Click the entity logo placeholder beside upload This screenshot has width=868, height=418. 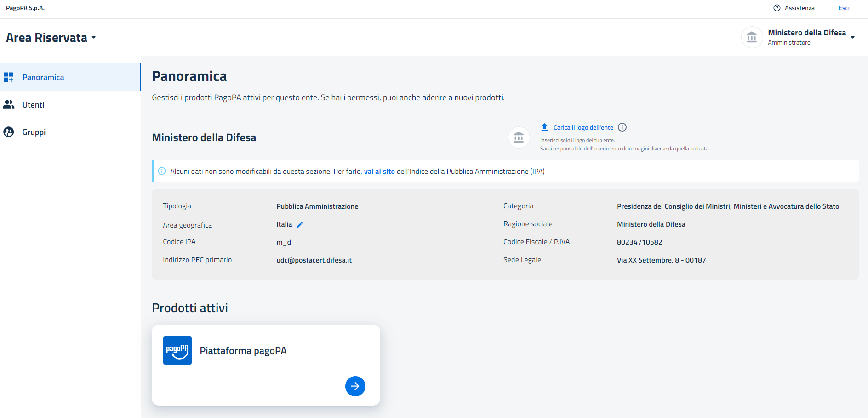[x=519, y=137]
